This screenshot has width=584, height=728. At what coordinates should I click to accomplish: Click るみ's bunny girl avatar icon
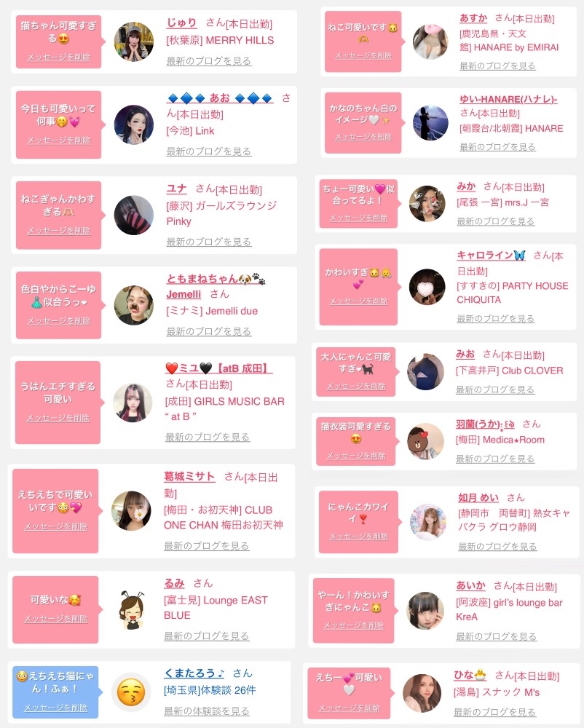[x=131, y=609]
